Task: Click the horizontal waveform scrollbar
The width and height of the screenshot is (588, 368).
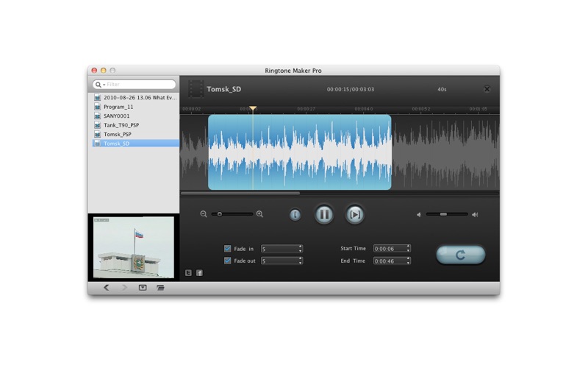Action: tap(240, 194)
